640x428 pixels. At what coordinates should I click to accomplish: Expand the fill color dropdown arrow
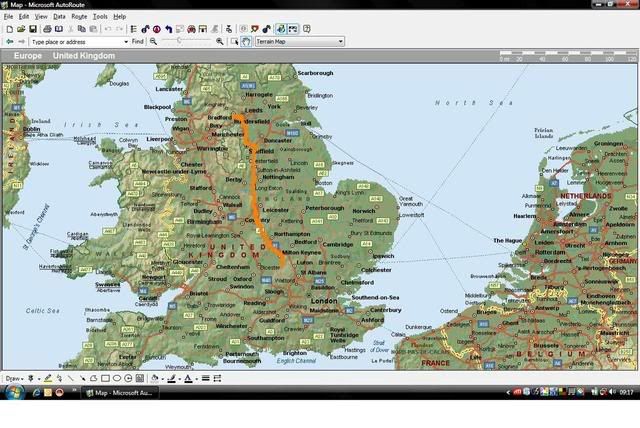(x=162, y=379)
